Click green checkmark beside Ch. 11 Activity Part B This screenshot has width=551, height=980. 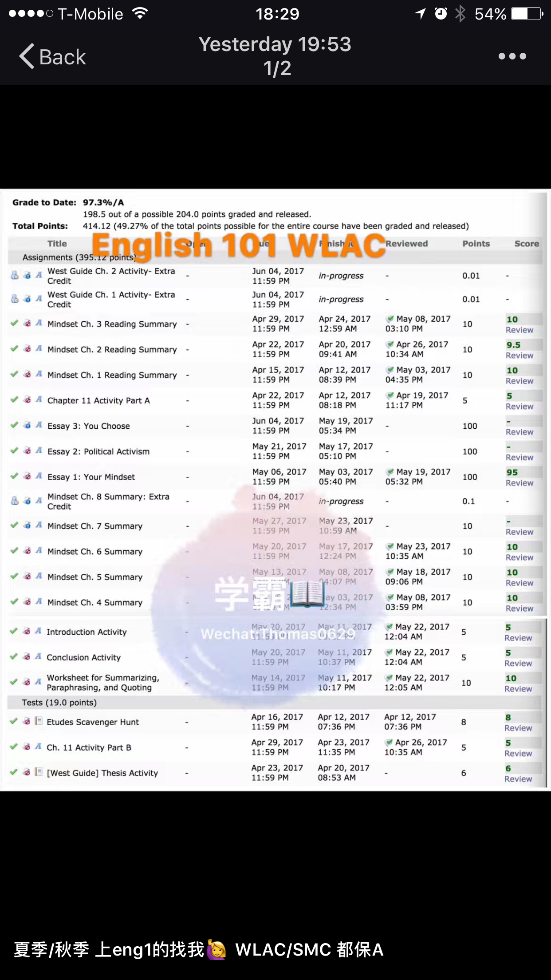[14, 747]
